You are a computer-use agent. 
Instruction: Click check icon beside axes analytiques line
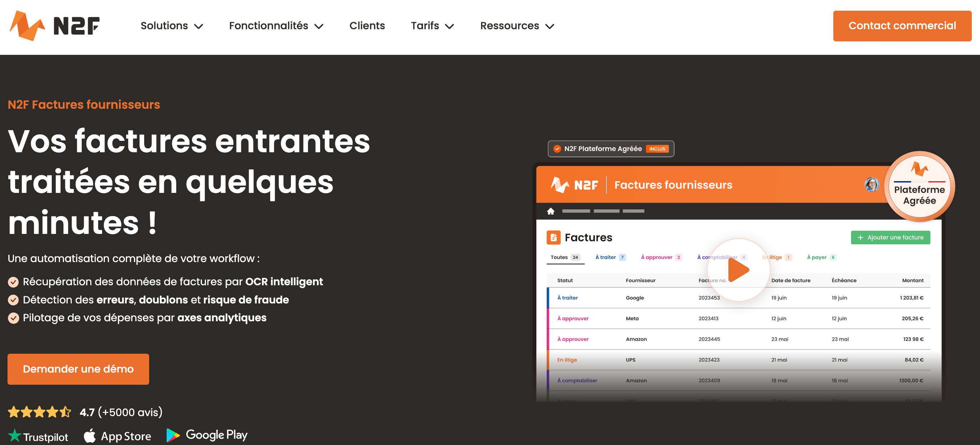click(13, 318)
